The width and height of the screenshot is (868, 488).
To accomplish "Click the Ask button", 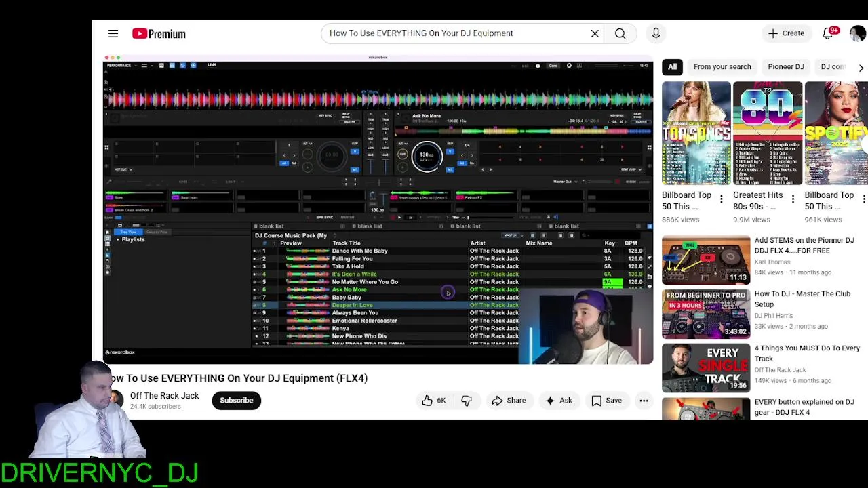I will (559, 401).
